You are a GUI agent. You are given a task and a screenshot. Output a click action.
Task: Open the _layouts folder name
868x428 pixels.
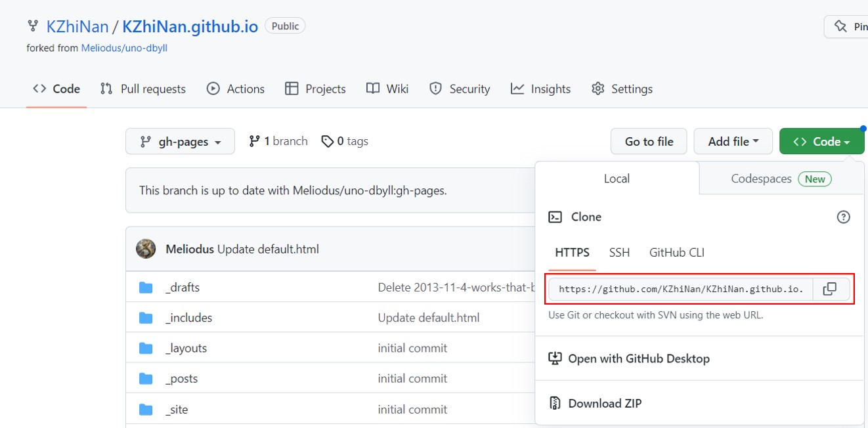186,349
